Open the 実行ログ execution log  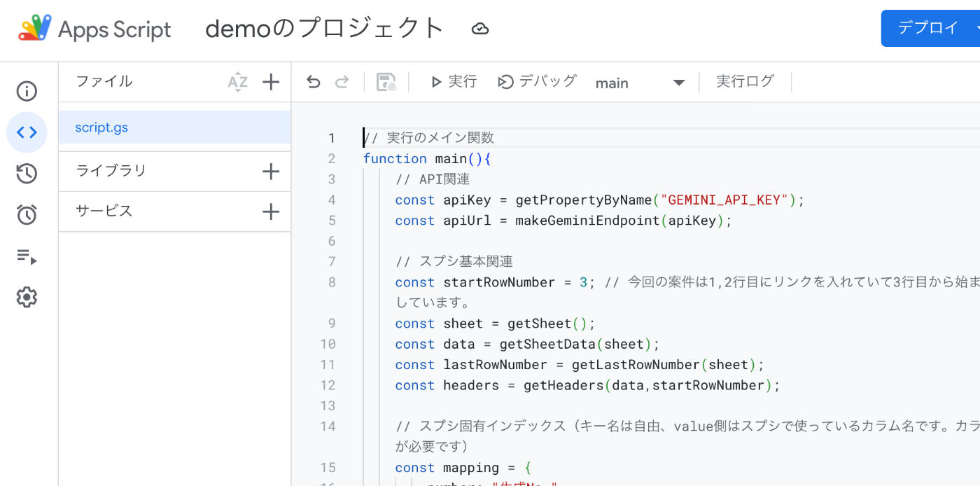point(745,82)
